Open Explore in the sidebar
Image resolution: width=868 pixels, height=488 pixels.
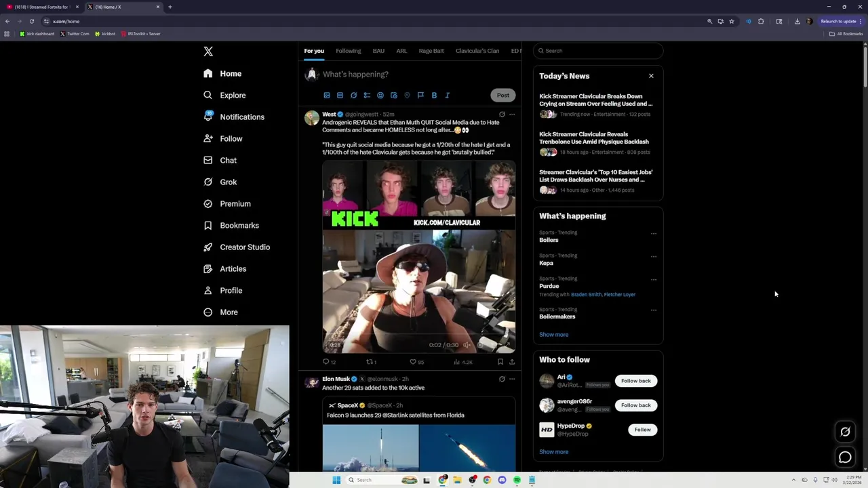pyautogui.click(x=224, y=95)
